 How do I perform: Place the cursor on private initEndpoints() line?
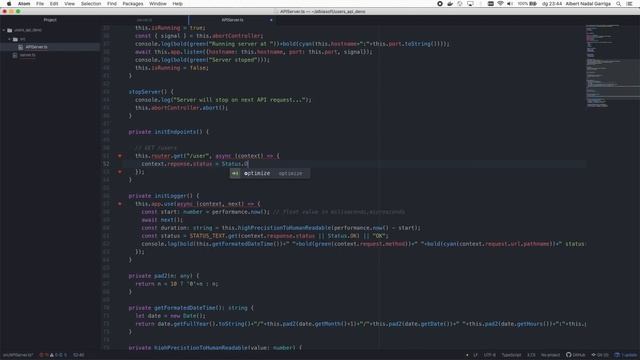(168, 132)
